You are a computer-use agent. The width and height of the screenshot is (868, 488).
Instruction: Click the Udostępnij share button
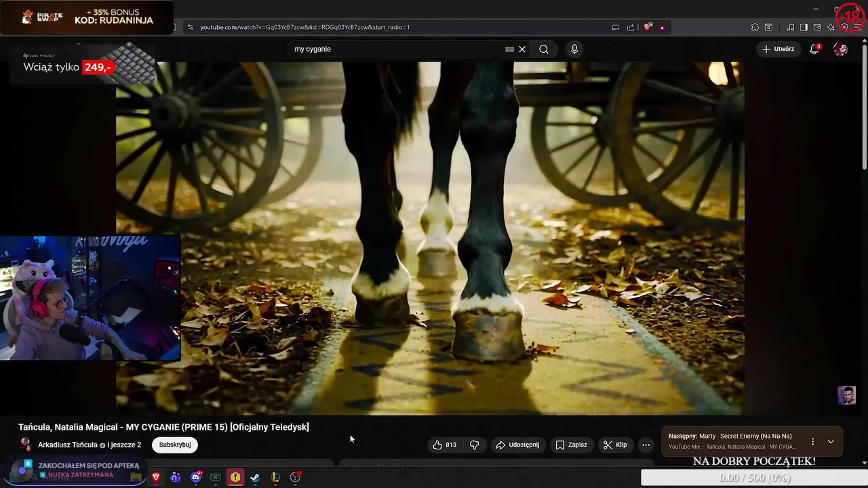click(x=517, y=445)
